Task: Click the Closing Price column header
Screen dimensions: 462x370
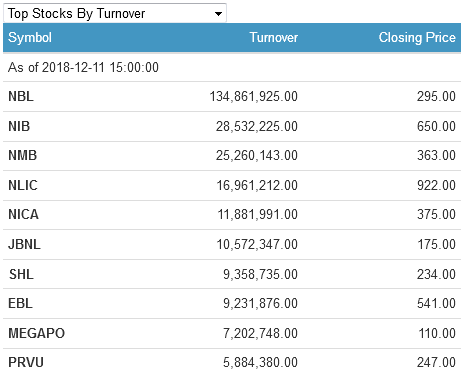Action: (417, 38)
